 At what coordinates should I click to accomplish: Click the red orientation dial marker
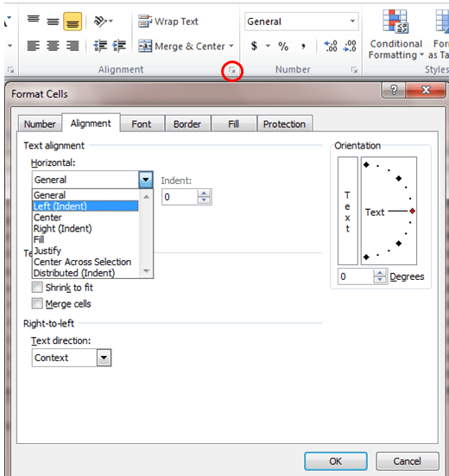(x=412, y=212)
